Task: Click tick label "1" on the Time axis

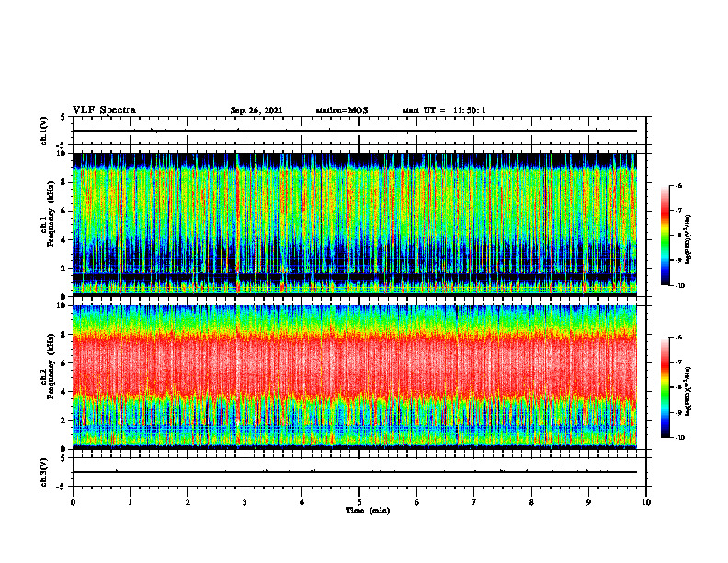Action: point(131,502)
